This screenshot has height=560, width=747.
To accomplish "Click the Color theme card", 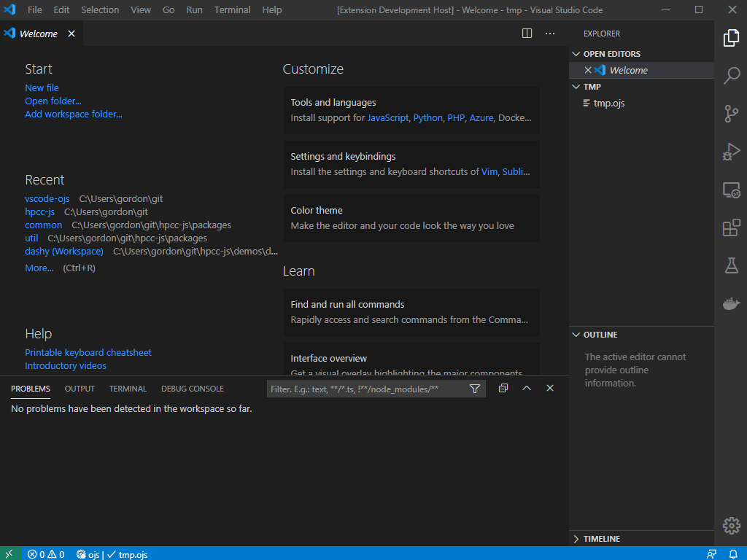I will 411,218.
